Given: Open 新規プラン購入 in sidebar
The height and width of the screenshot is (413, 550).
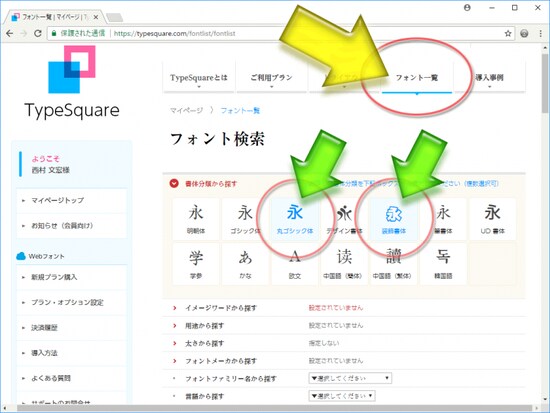Looking at the screenshot, I should pos(72,277).
